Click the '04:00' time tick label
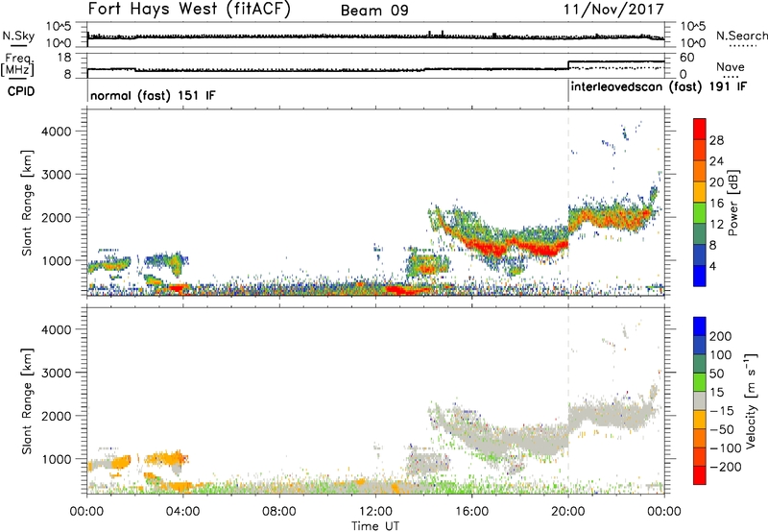 [182, 512]
